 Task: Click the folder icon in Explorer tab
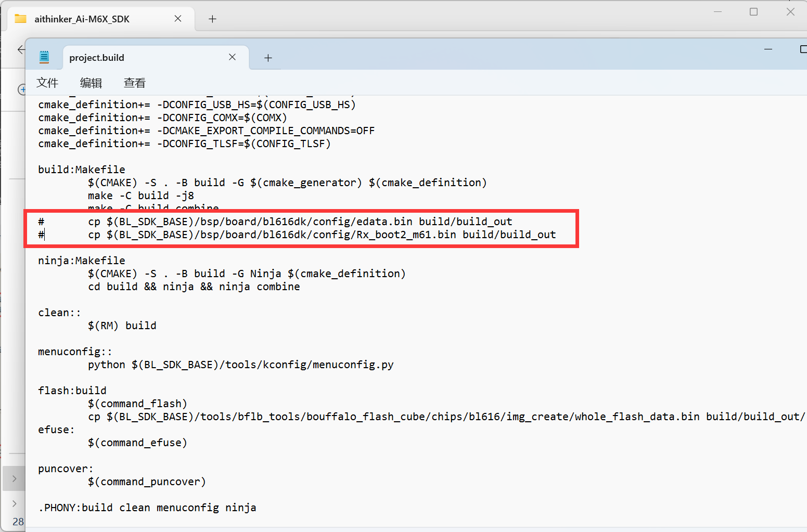pyautogui.click(x=21, y=19)
